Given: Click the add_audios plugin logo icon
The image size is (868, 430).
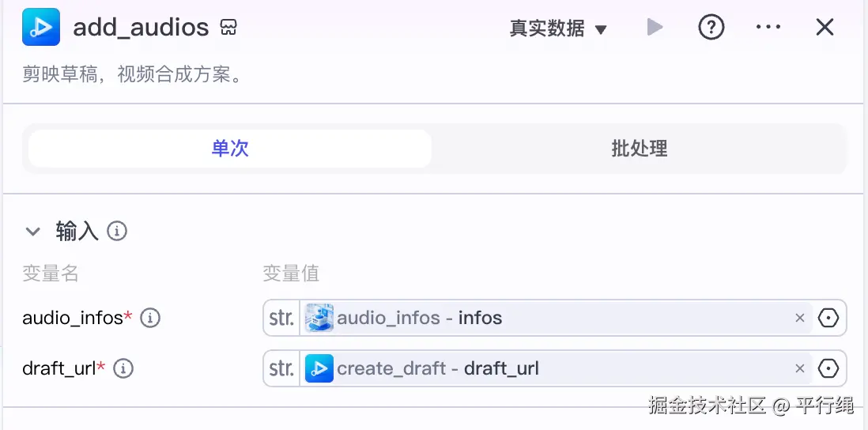Looking at the screenshot, I should (x=41, y=27).
